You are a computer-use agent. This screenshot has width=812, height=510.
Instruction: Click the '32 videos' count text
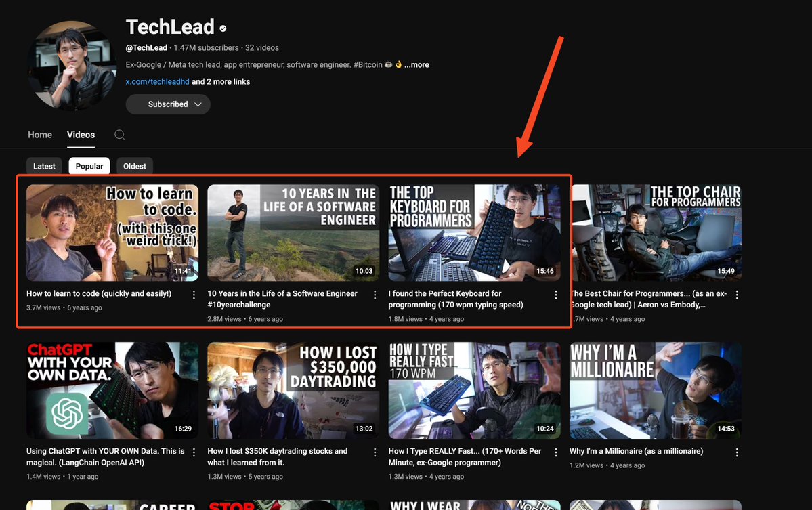[262, 47]
